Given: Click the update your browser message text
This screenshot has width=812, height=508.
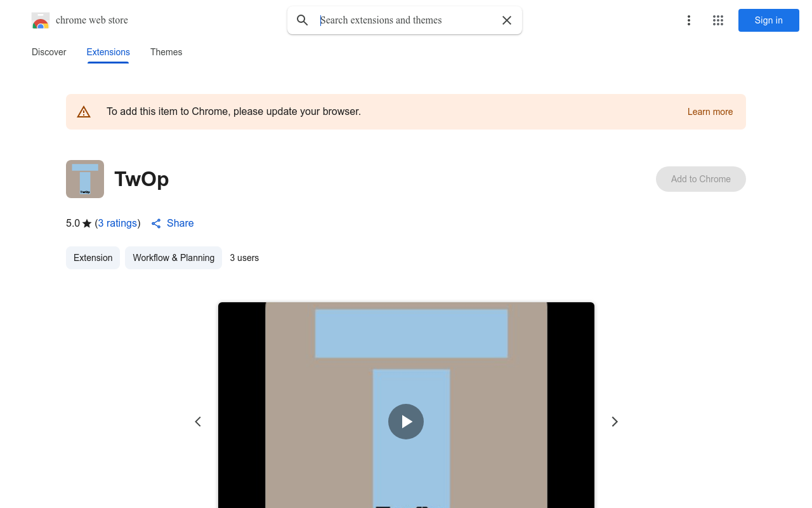Looking at the screenshot, I should (x=233, y=112).
